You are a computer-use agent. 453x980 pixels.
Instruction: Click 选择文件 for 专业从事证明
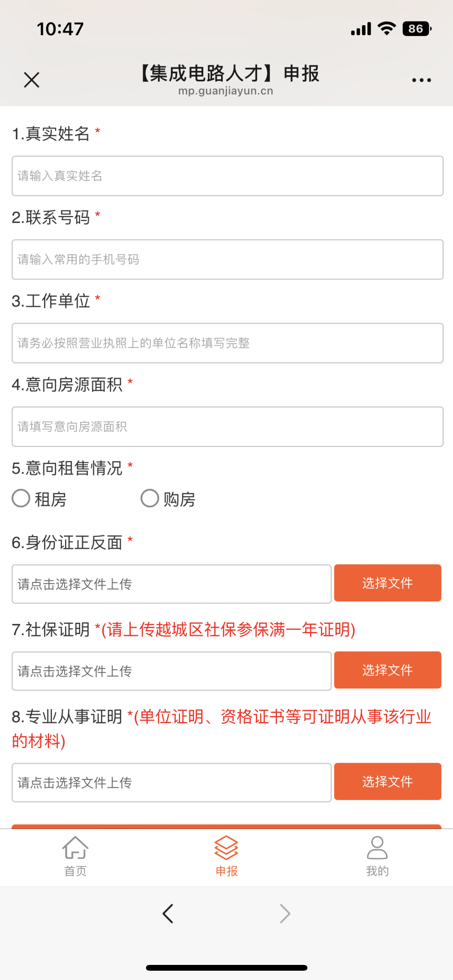pyautogui.click(x=388, y=782)
